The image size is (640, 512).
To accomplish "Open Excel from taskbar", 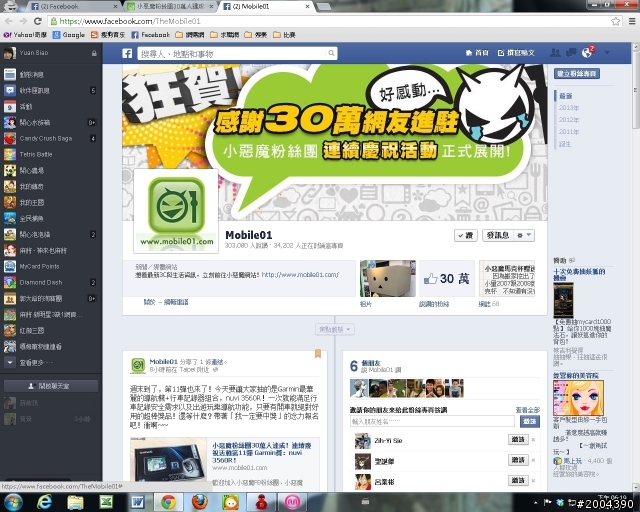I will tap(106, 502).
